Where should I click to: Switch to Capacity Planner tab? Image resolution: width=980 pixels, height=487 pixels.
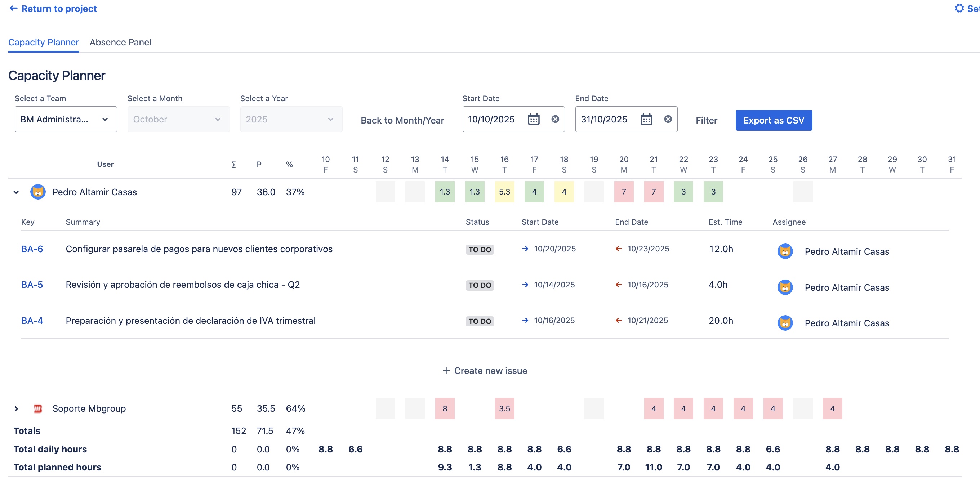44,42
